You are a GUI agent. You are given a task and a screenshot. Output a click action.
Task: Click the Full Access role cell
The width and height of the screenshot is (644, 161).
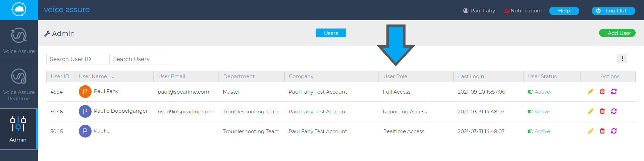coord(396,92)
